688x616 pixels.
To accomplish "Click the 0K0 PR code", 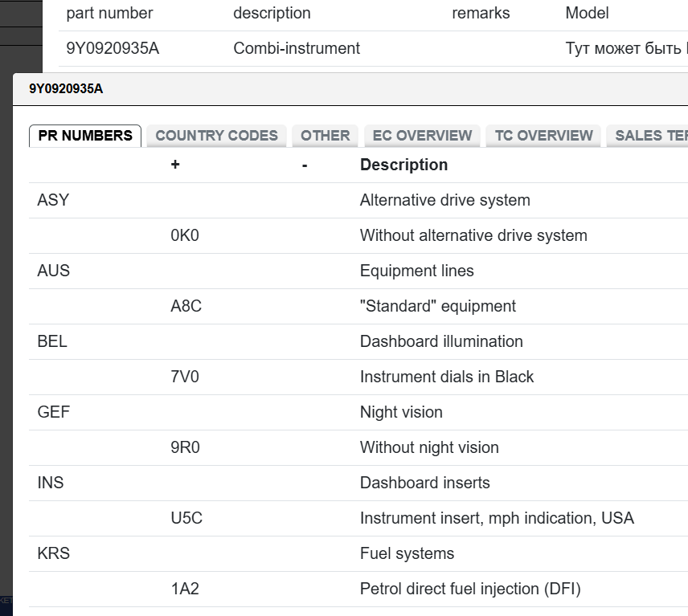I will click(185, 235).
